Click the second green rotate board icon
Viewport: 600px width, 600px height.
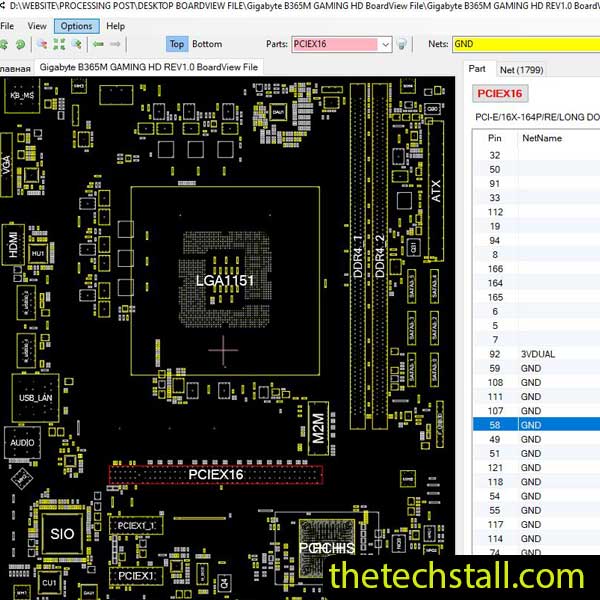[x=19, y=44]
